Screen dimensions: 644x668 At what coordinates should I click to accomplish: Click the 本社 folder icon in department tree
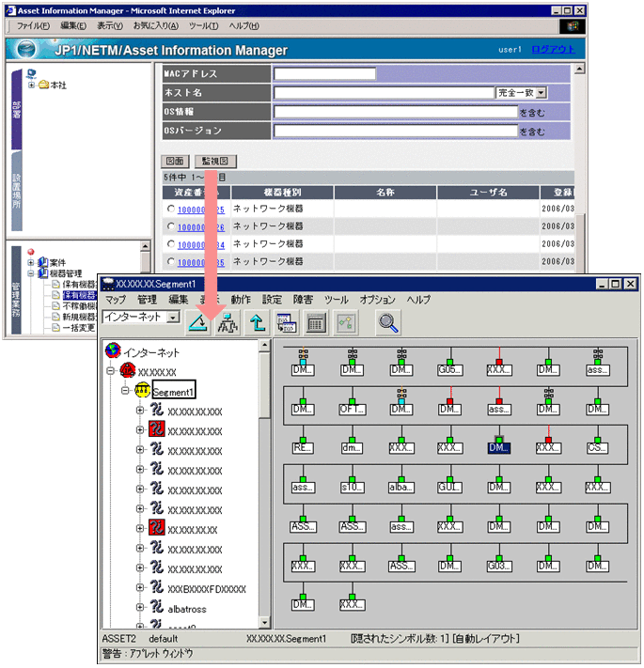pyautogui.click(x=44, y=85)
